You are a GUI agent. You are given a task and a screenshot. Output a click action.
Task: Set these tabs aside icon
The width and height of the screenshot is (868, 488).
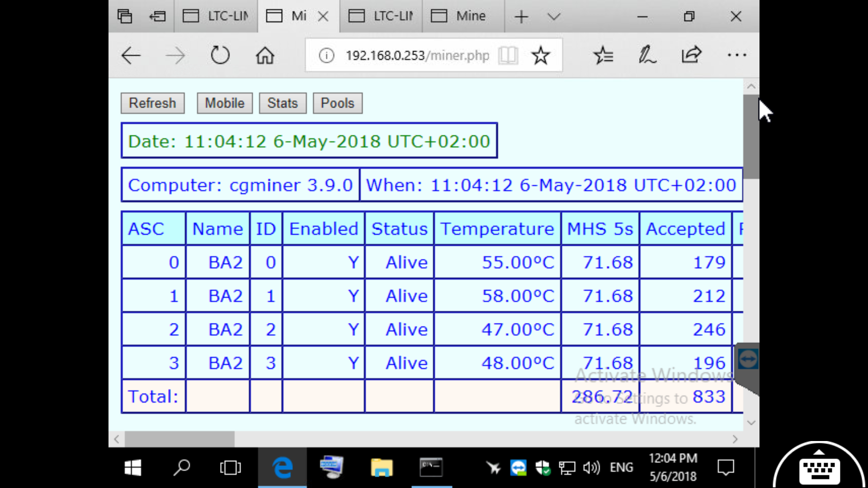[157, 16]
